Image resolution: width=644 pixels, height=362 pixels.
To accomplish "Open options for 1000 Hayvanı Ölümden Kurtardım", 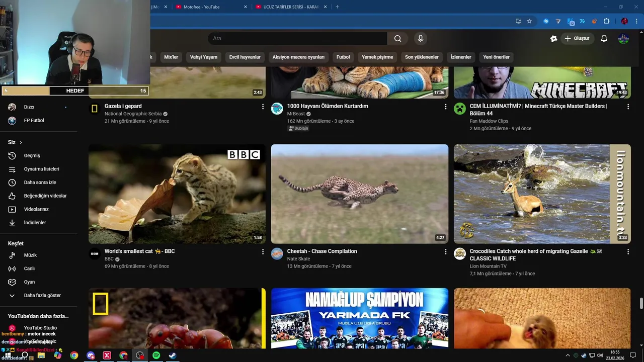I will pyautogui.click(x=445, y=107).
